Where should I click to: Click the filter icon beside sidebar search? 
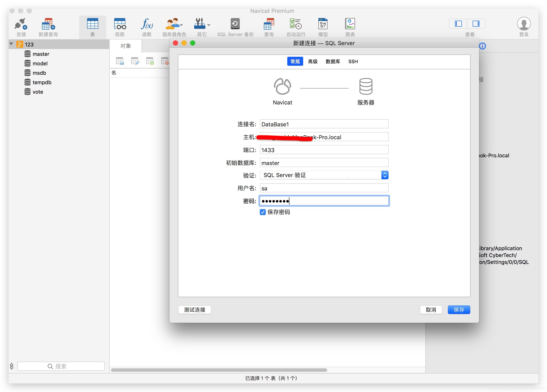pyautogui.click(x=12, y=366)
